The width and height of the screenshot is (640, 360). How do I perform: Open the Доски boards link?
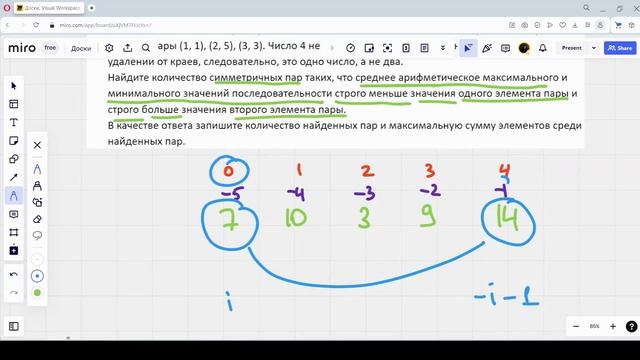[x=81, y=48]
